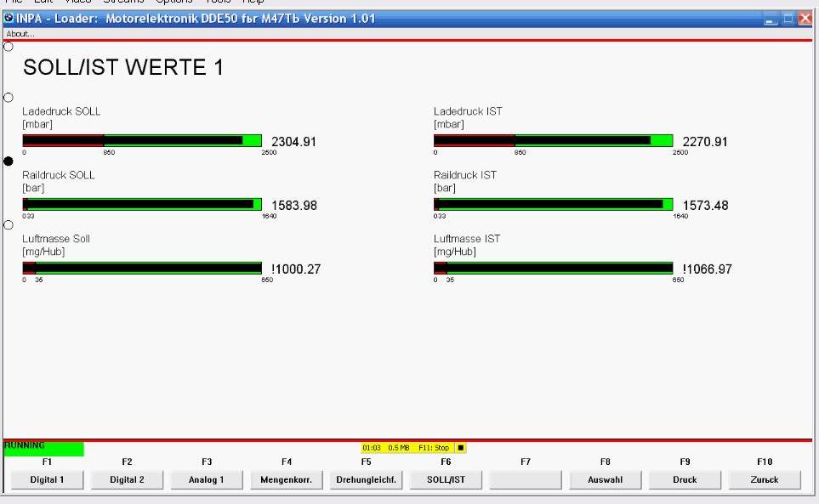819x504 pixels.
Task: Open the Digital 1 screen button
Action: click(x=47, y=479)
